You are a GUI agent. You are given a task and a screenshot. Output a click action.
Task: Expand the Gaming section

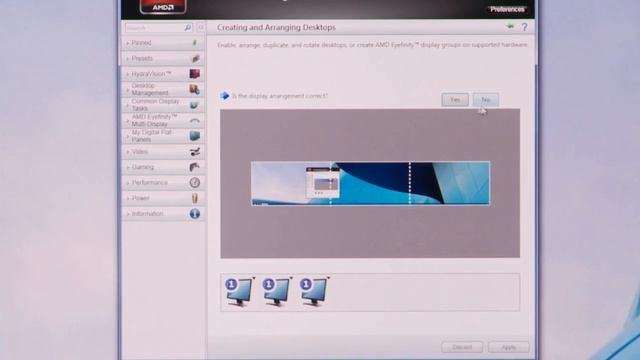163,167
